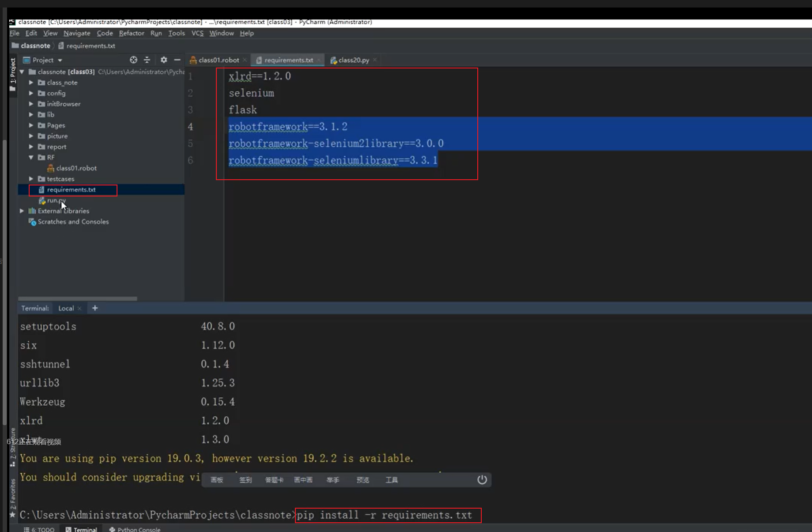Open the Python Console tool window tab

(135, 529)
